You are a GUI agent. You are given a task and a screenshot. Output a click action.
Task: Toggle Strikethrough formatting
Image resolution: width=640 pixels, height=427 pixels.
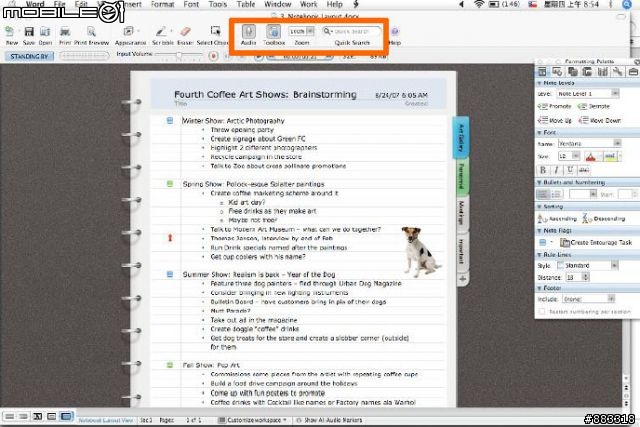click(x=584, y=170)
